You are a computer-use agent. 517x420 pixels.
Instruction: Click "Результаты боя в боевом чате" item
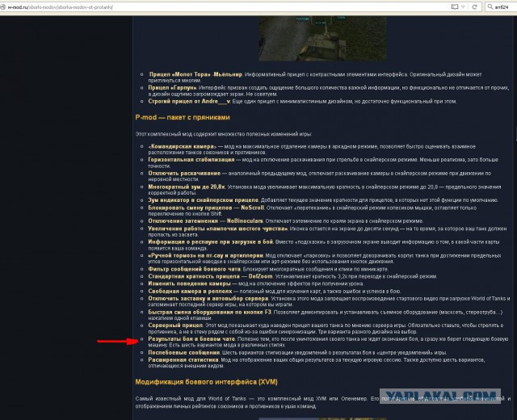(x=191, y=339)
